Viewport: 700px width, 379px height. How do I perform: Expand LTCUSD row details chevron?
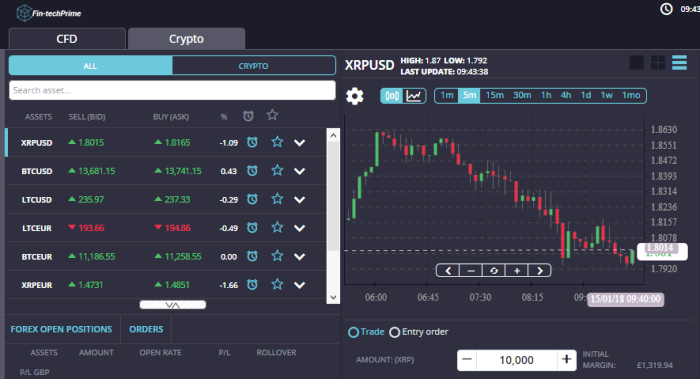click(x=300, y=200)
